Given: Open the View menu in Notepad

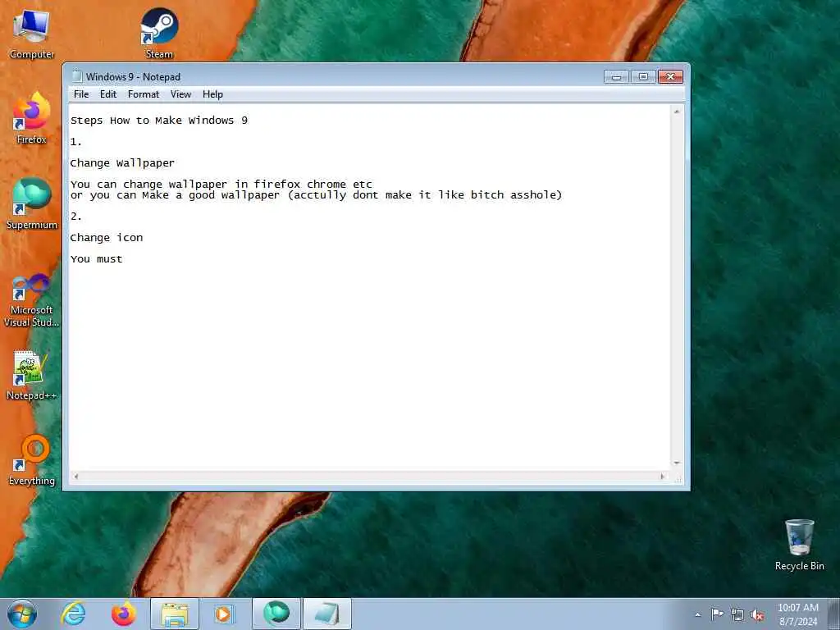Looking at the screenshot, I should pyautogui.click(x=180, y=94).
